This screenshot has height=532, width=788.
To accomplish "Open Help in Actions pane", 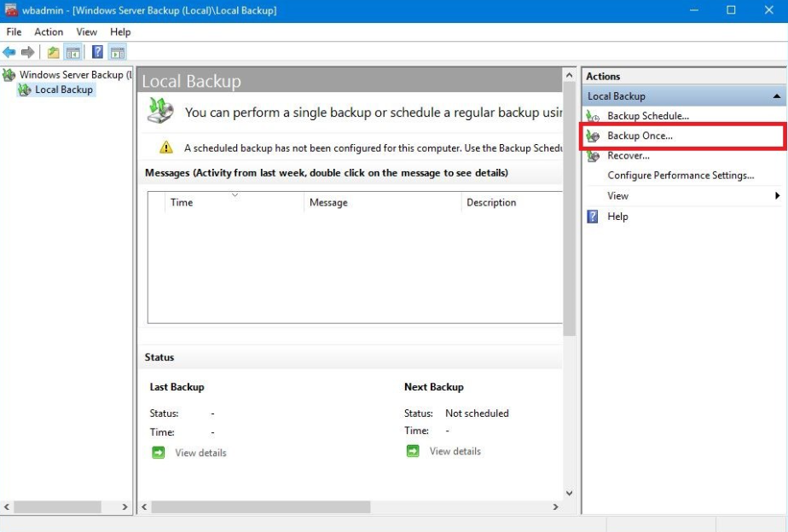I will [x=617, y=217].
